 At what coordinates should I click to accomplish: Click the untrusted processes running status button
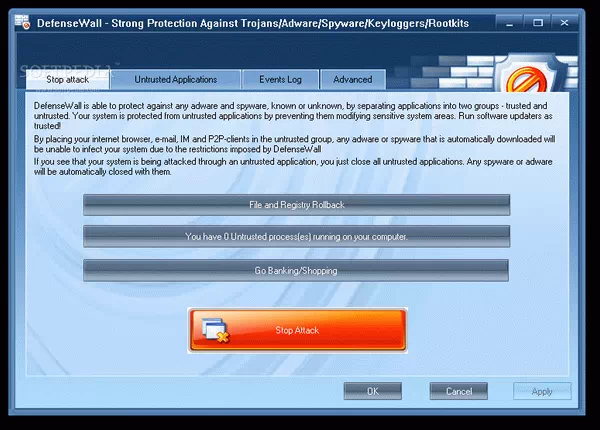pyautogui.click(x=297, y=237)
